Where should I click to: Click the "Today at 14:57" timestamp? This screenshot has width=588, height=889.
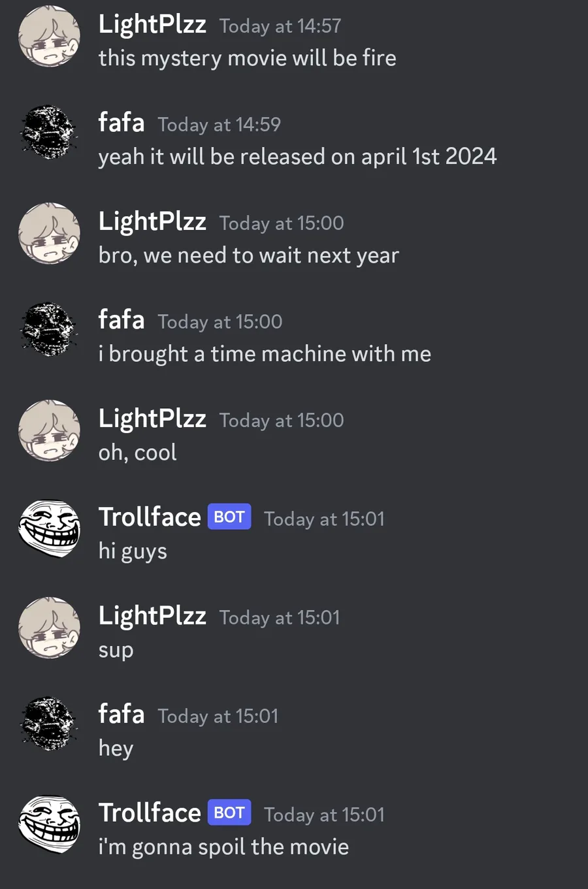point(280,26)
